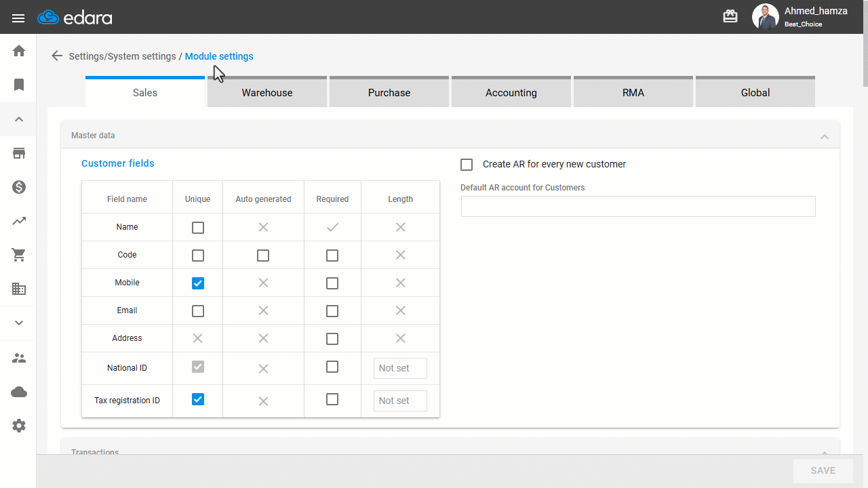Click the Tax registration ID Length field
868x488 pixels.
400,401
